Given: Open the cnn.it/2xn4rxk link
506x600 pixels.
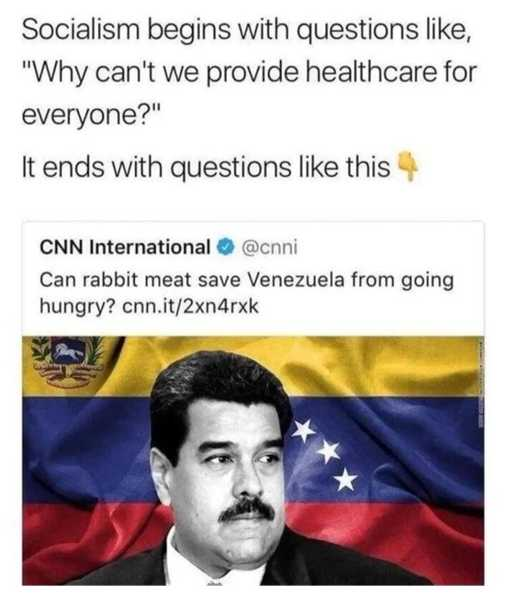Looking at the screenshot, I should (190, 307).
